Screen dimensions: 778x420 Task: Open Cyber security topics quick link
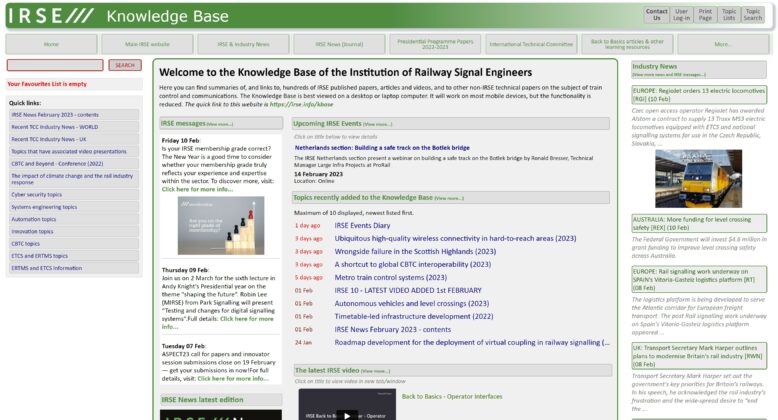click(73, 195)
